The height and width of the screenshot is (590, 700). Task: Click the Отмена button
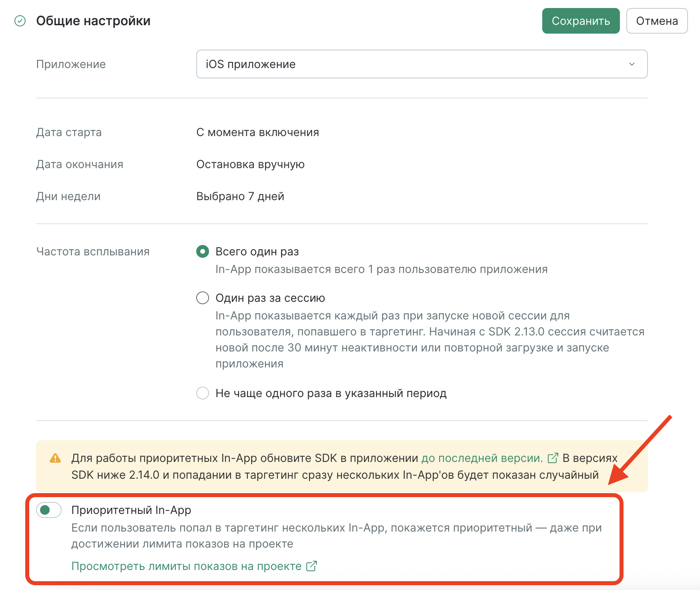pos(657,21)
